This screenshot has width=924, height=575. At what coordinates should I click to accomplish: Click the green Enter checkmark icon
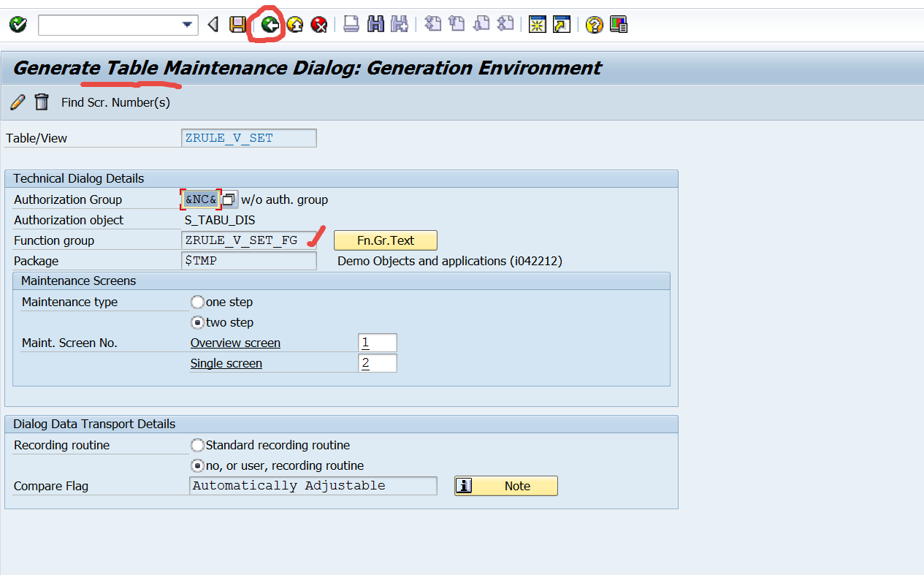18,25
